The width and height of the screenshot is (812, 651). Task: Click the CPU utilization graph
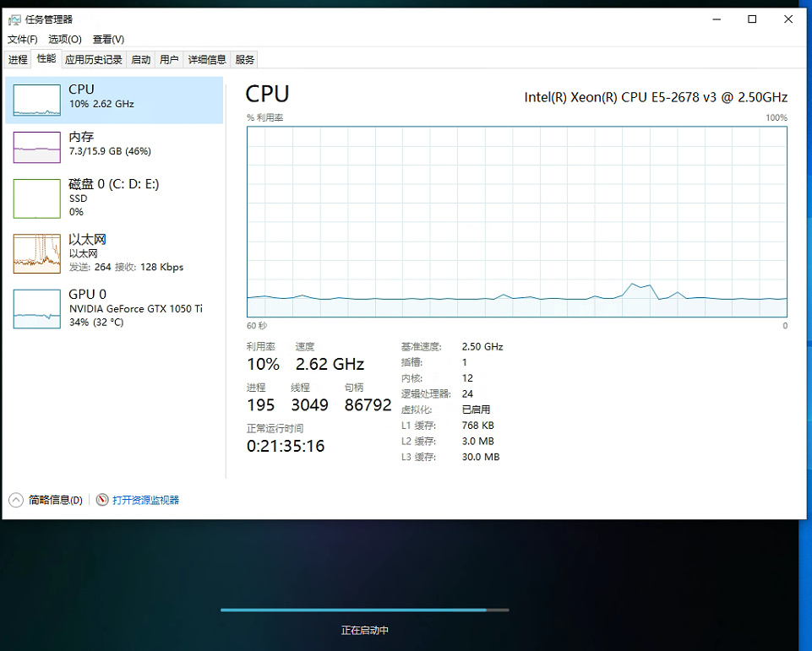517,221
